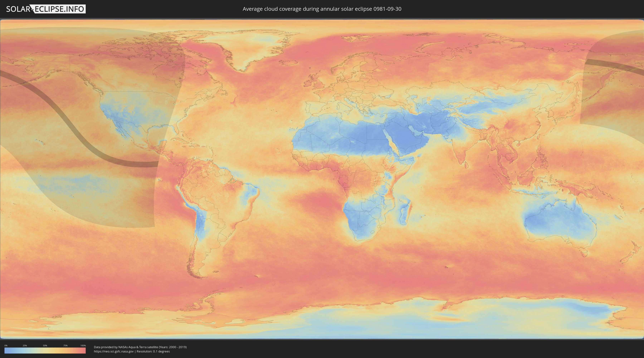Click the 50% legend label
The height and width of the screenshot is (358, 644).
click(x=45, y=345)
